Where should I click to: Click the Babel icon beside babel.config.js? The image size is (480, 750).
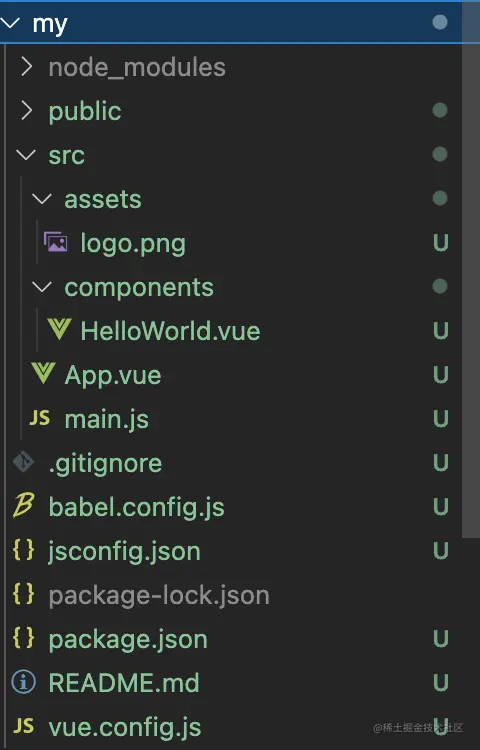pos(23,506)
